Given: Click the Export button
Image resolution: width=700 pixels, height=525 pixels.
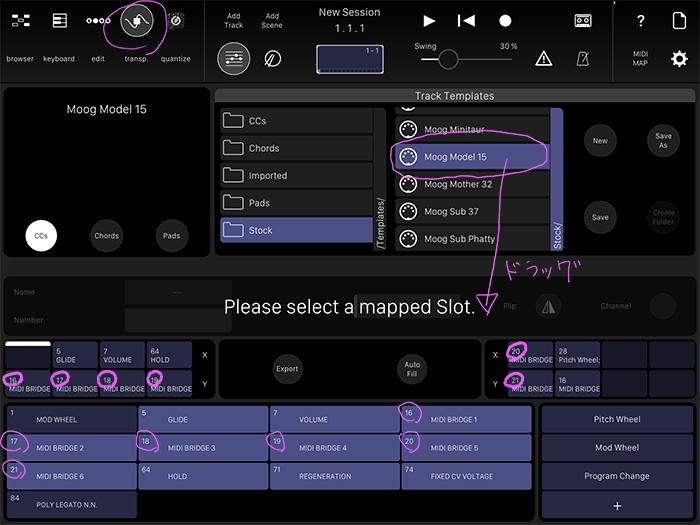Looking at the screenshot, I should tap(287, 369).
